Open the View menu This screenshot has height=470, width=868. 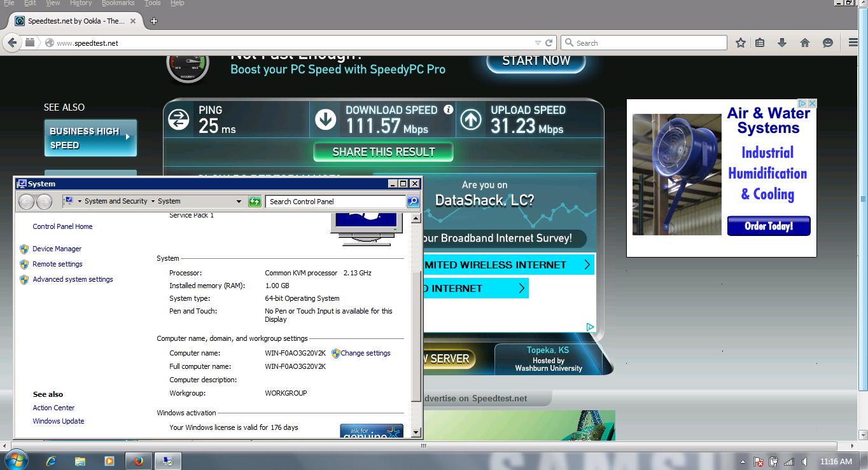53,3
